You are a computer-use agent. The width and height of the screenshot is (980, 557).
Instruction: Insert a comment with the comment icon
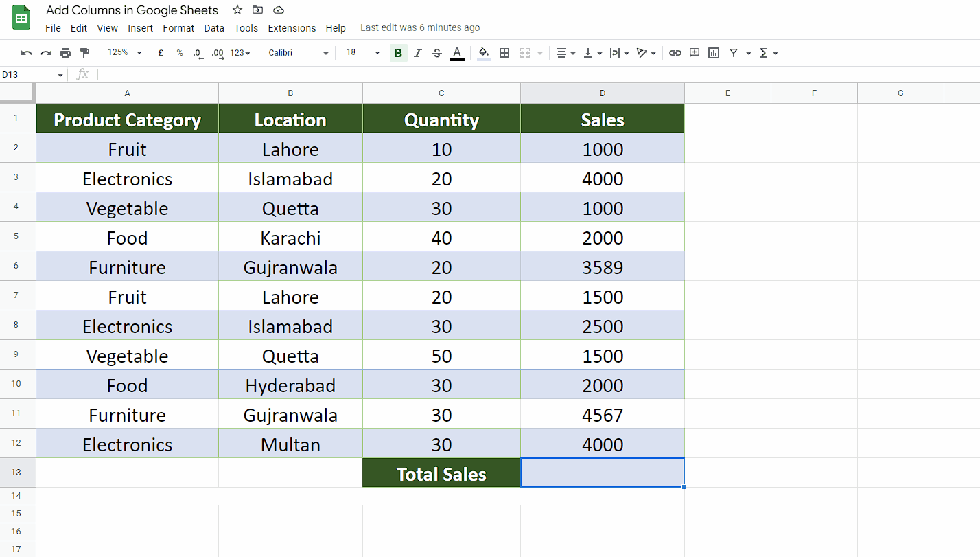click(694, 52)
